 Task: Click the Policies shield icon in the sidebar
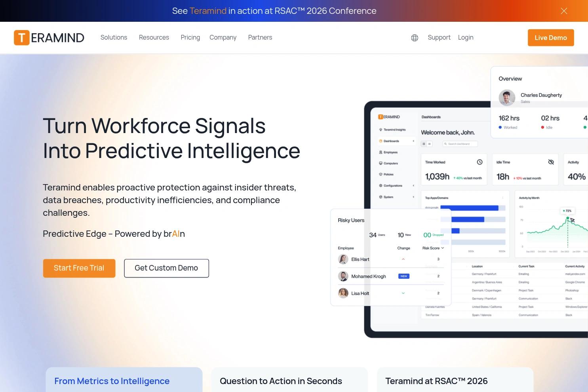381,174
